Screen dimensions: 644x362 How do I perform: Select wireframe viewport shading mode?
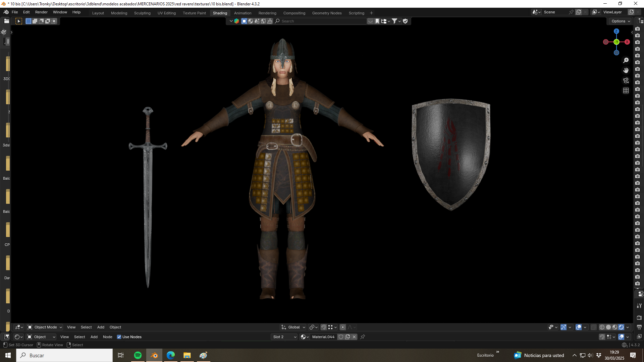(x=602, y=327)
